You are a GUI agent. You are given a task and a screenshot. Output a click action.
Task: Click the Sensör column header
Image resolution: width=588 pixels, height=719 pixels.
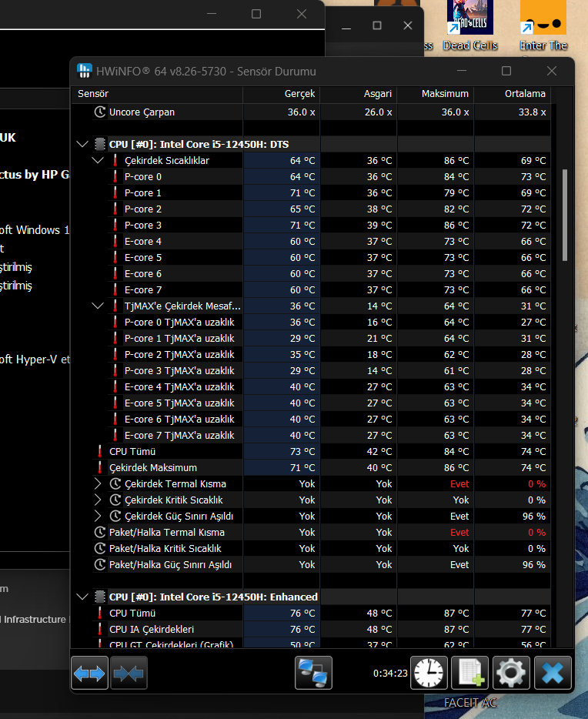tap(157, 94)
